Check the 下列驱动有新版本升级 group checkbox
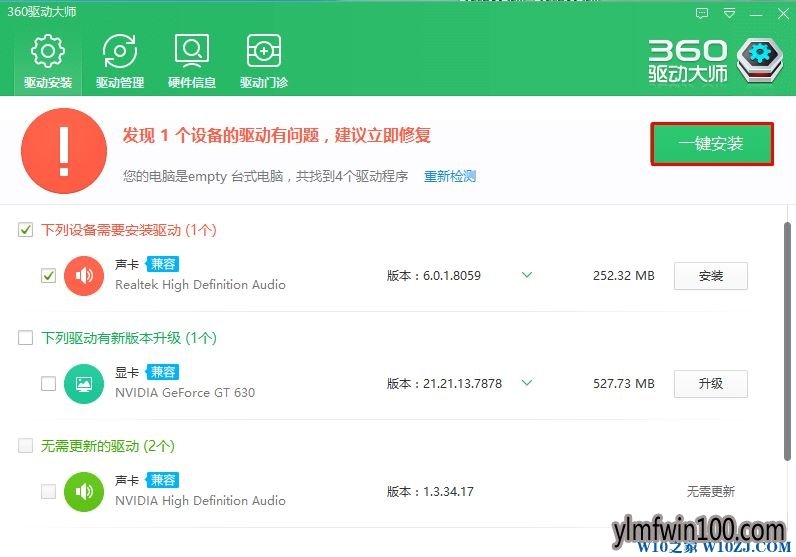The image size is (796, 557). [x=25, y=338]
